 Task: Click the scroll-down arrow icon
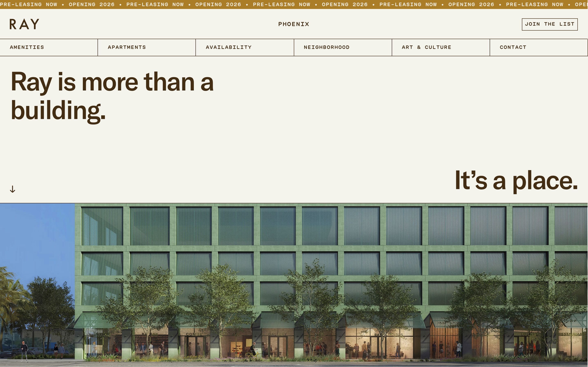12,189
